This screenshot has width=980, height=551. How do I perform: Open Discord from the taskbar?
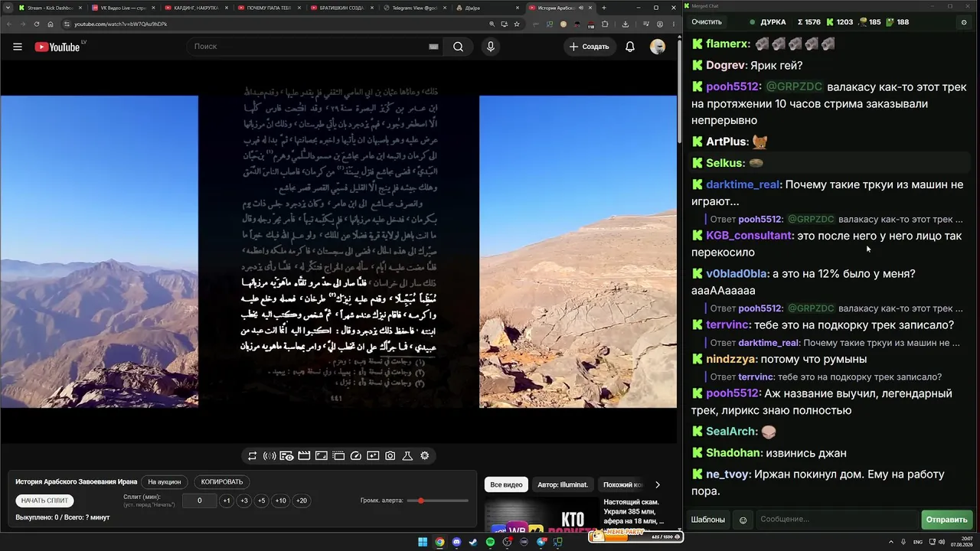coord(456,543)
